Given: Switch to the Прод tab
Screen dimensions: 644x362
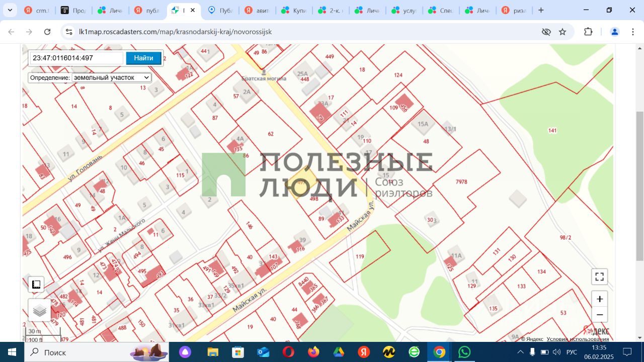Looking at the screenshot, I should coord(74,10).
